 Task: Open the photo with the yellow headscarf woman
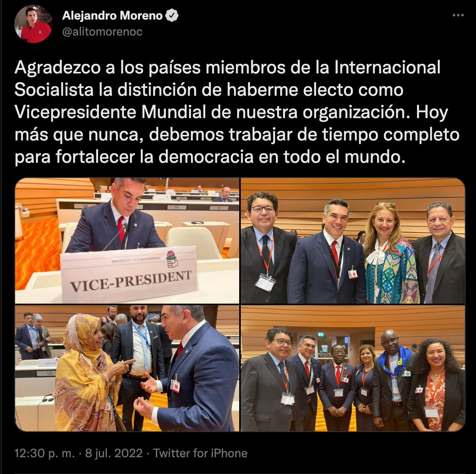(x=127, y=368)
